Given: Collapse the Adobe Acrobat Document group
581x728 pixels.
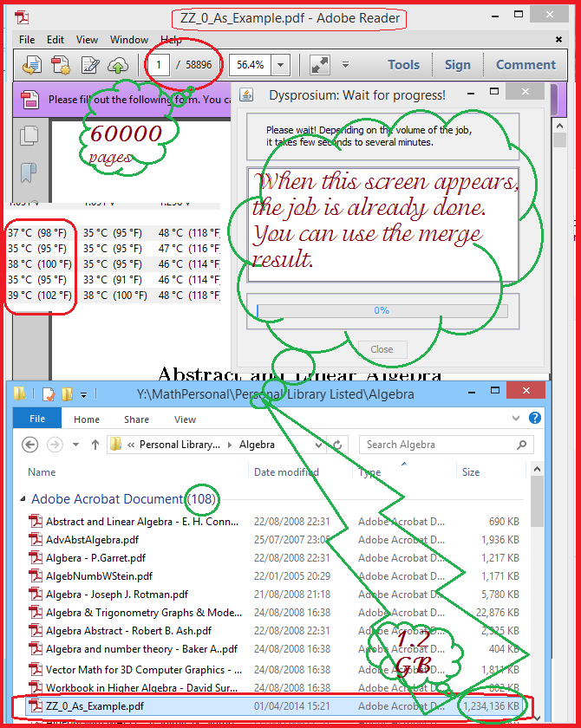Looking at the screenshot, I should [23, 498].
